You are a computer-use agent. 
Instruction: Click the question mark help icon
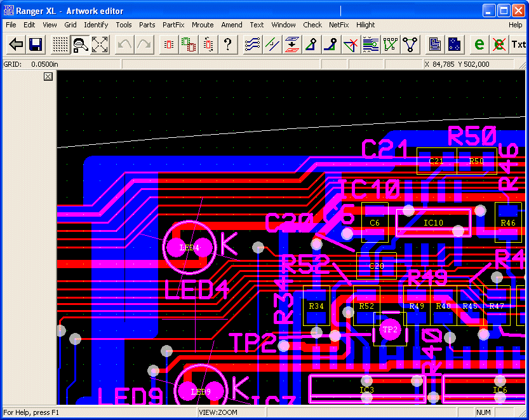click(x=227, y=44)
